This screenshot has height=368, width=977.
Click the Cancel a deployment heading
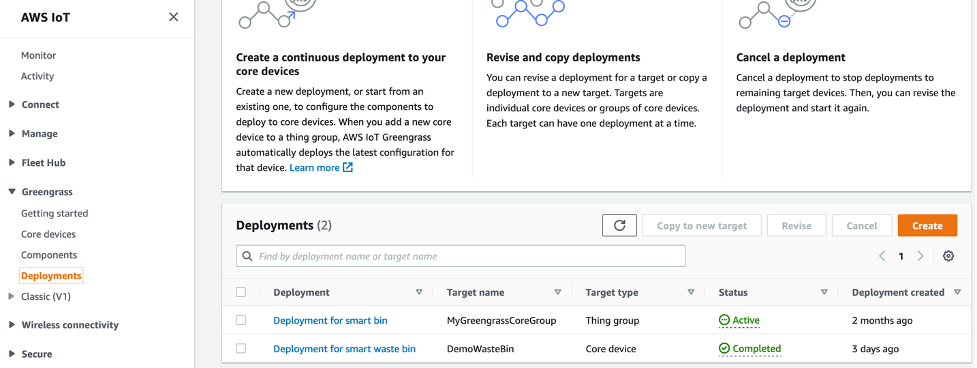(x=791, y=57)
